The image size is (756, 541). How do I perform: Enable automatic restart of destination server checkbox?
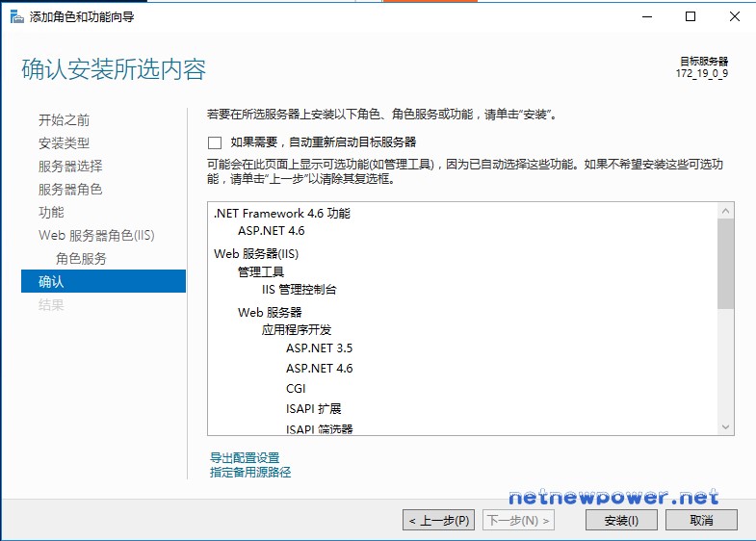tap(215, 142)
